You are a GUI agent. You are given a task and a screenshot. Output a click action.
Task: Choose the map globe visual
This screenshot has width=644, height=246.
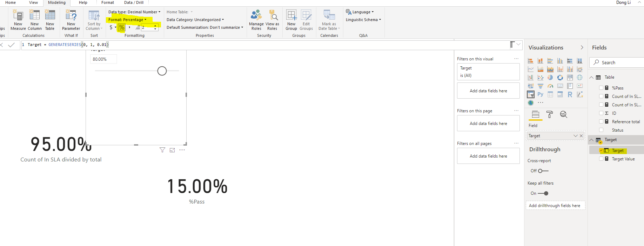pyautogui.click(x=579, y=78)
